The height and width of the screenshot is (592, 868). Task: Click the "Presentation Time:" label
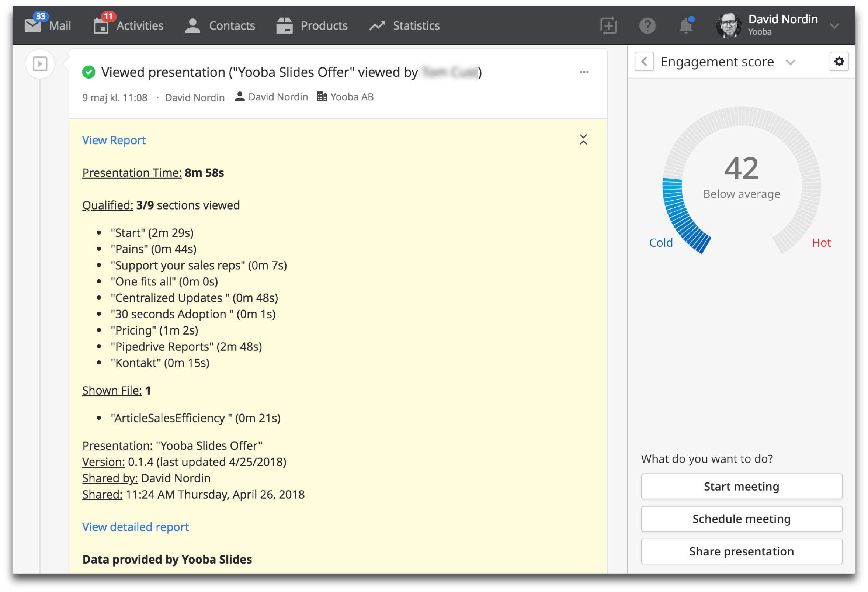[x=132, y=173]
